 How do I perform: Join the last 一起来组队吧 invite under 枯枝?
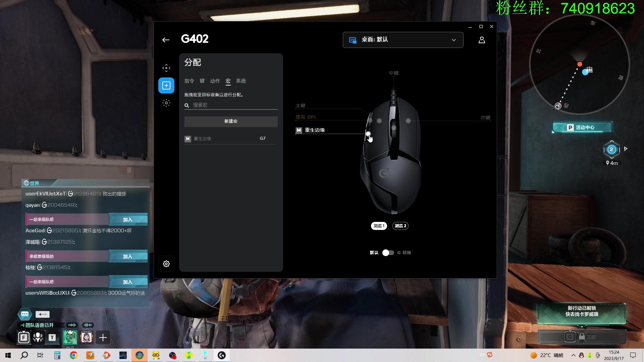(x=128, y=282)
